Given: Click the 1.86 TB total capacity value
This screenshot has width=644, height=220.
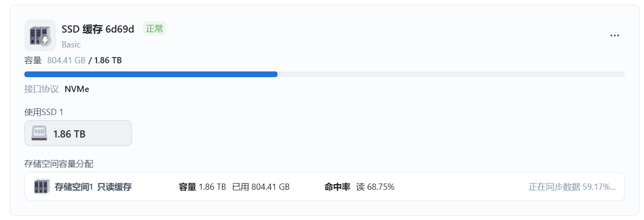Looking at the screenshot, I should pos(108,60).
